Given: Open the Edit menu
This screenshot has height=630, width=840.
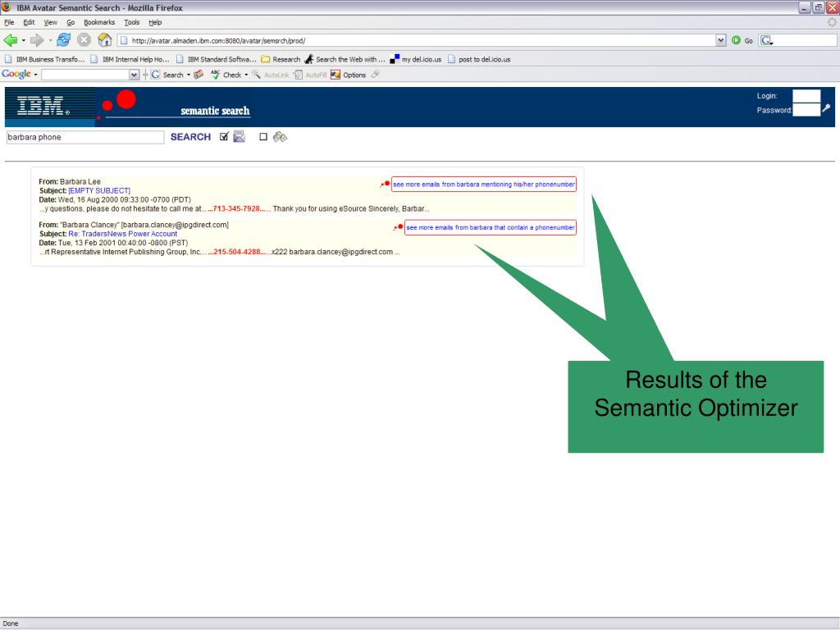Looking at the screenshot, I should pyautogui.click(x=29, y=22).
